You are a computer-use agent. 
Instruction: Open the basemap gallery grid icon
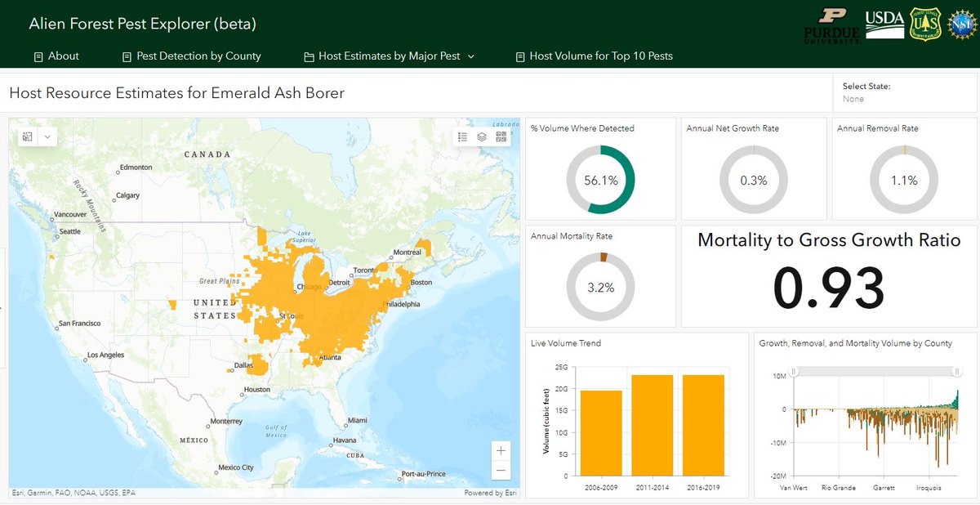click(x=501, y=136)
